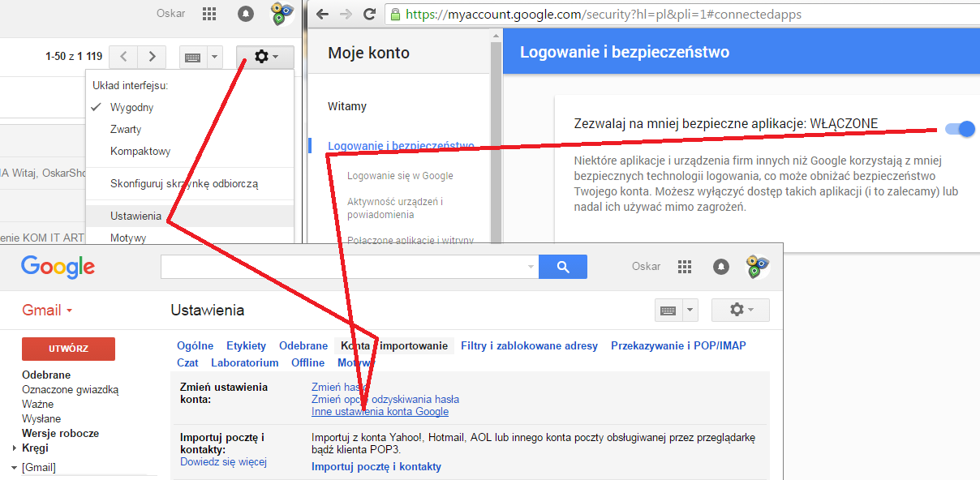The width and height of the screenshot is (980, 480).
Task: Open Witamy in Moje konto sidebar
Action: (347, 106)
